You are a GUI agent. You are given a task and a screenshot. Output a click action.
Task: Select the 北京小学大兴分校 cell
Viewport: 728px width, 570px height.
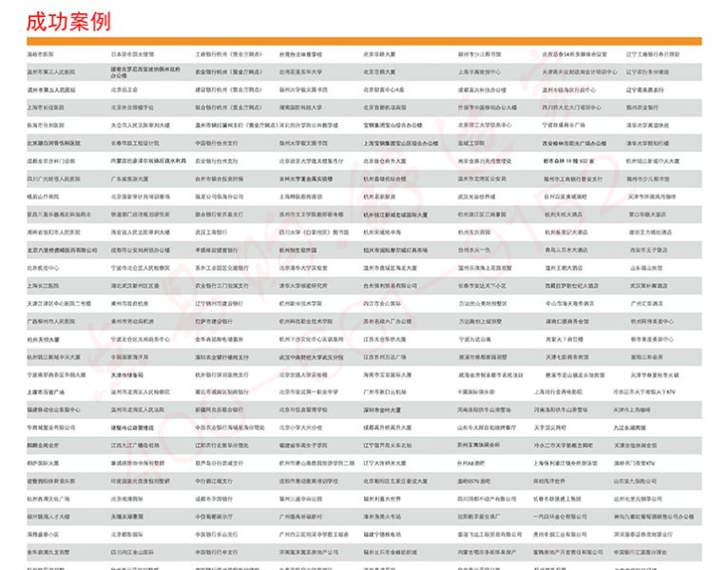pos(300,427)
